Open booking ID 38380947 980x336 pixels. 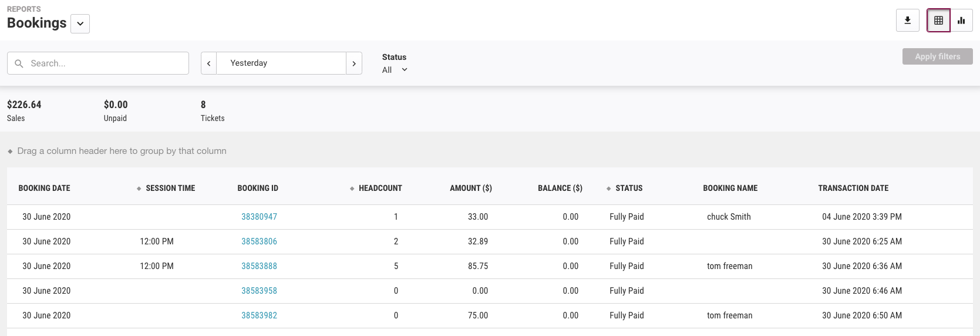tap(259, 217)
